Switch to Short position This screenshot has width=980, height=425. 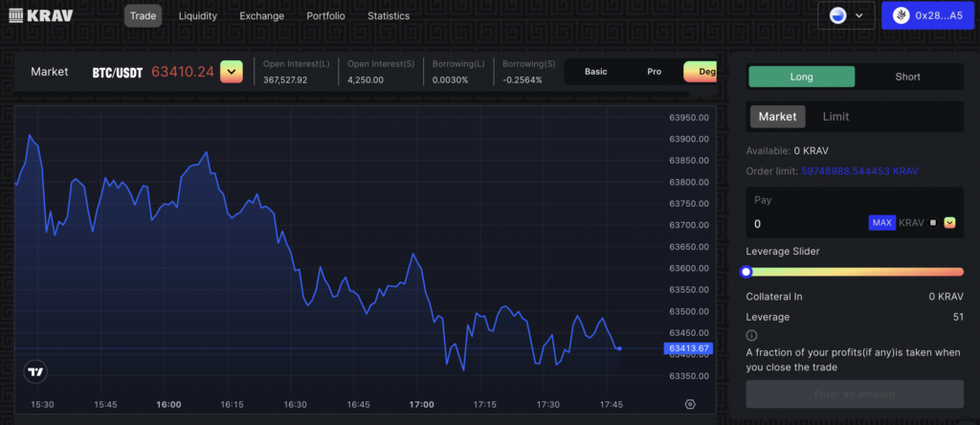(907, 77)
